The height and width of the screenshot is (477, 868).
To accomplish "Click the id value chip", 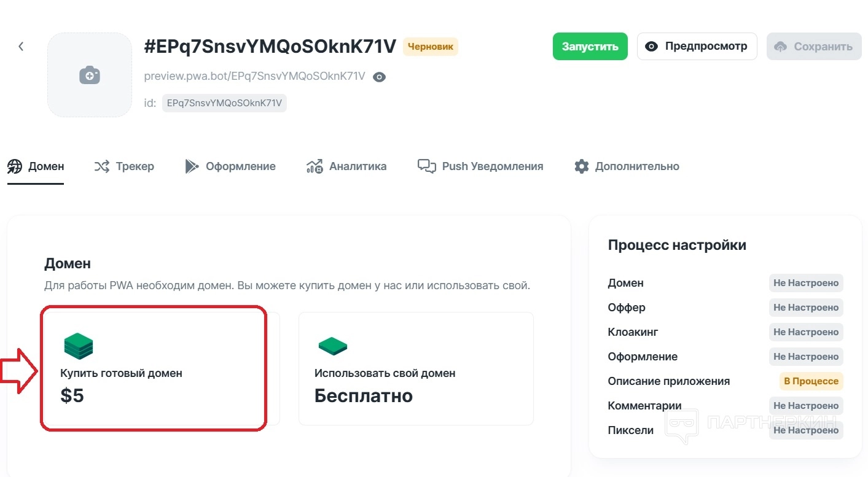I will coord(224,103).
